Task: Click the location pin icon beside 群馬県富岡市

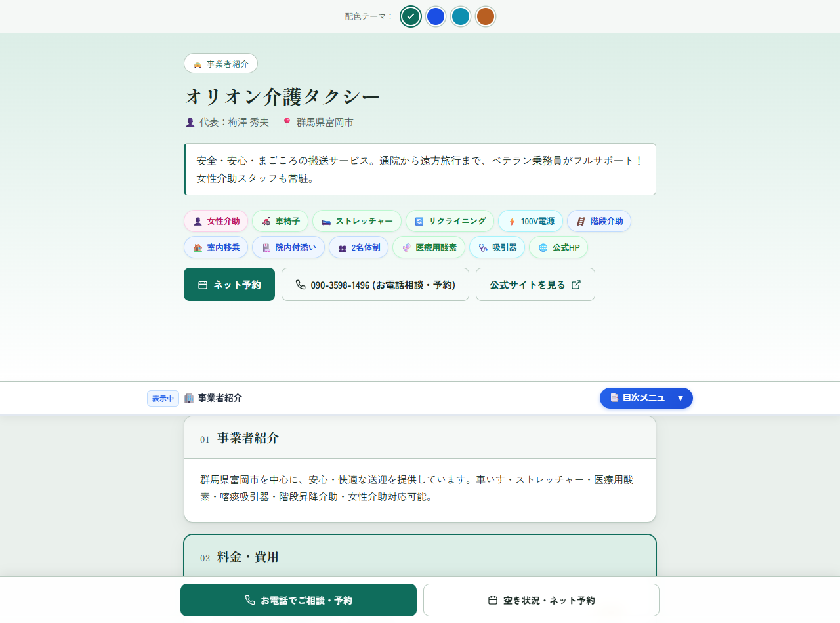Action: tap(287, 123)
